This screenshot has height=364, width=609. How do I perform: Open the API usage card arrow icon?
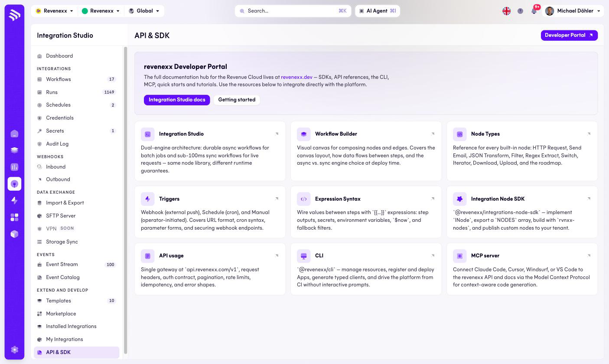tap(277, 256)
